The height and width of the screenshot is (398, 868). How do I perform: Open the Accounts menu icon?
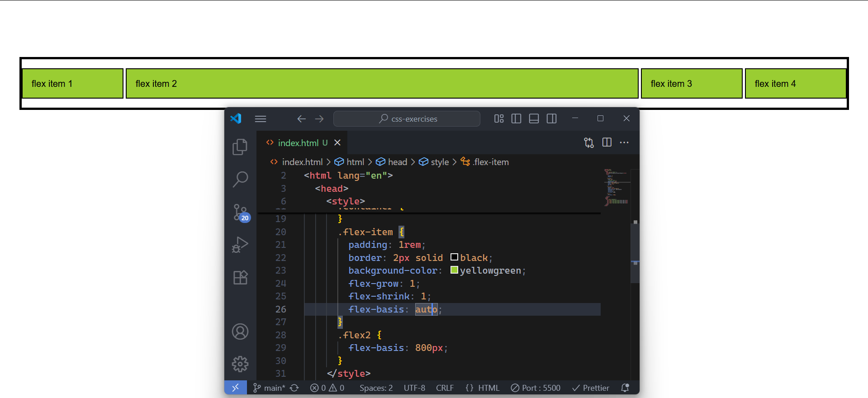click(240, 332)
